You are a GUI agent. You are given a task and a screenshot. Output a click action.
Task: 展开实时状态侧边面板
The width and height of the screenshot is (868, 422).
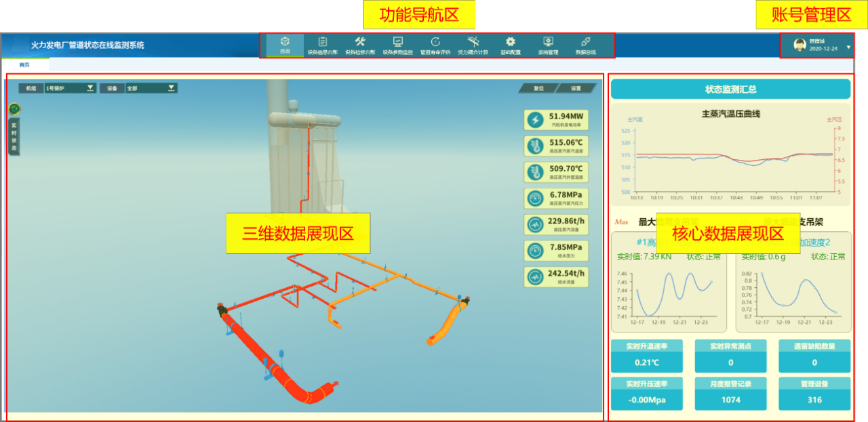(x=13, y=134)
